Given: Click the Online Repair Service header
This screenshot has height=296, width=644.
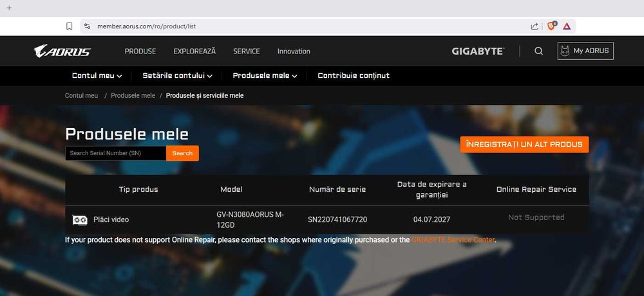Looking at the screenshot, I should pos(536,190).
